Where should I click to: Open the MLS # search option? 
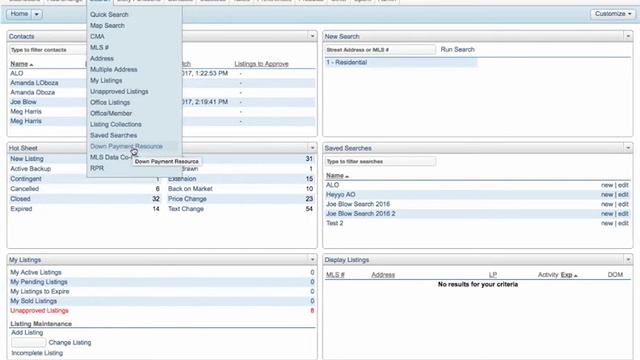99,47
